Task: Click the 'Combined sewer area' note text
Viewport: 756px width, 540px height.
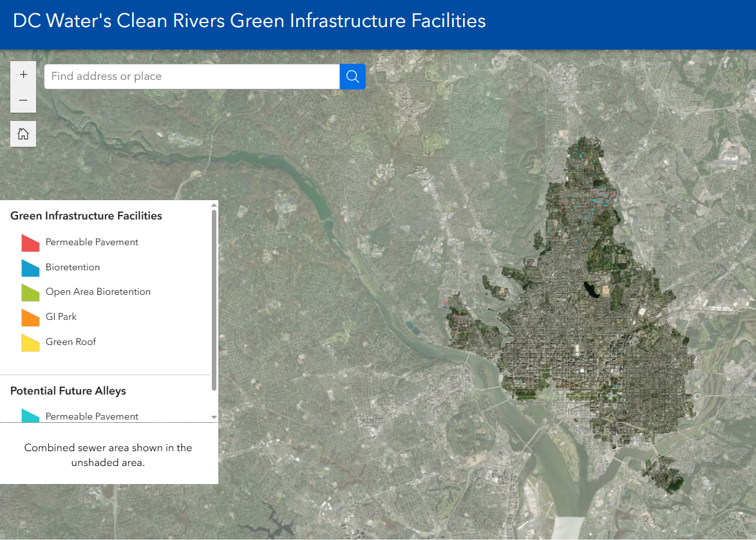Action: [x=108, y=455]
